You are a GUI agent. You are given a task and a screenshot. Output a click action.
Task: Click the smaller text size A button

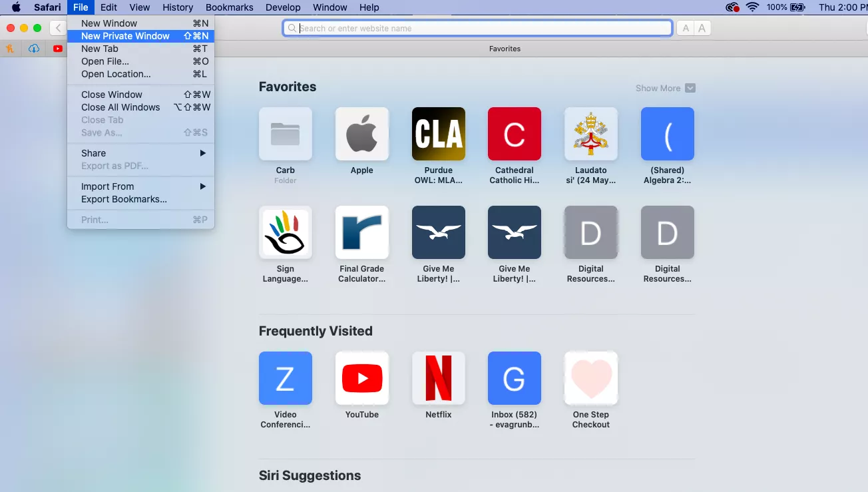click(x=686, y=28)
